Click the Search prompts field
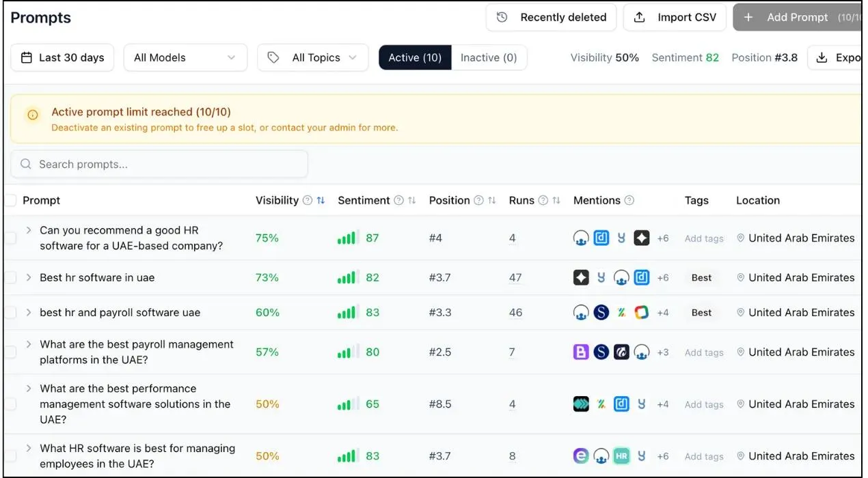Viewport: 868px width, 478px height. (159, 165)
